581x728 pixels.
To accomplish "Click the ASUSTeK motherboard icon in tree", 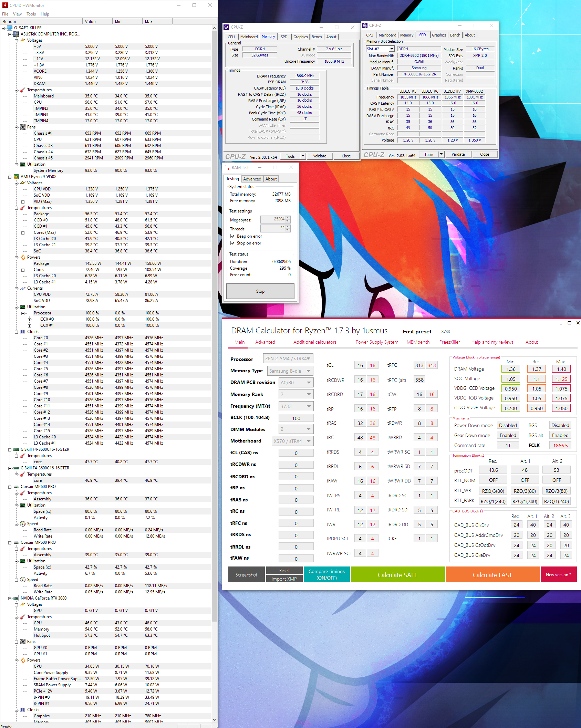I will click(16, 34).
